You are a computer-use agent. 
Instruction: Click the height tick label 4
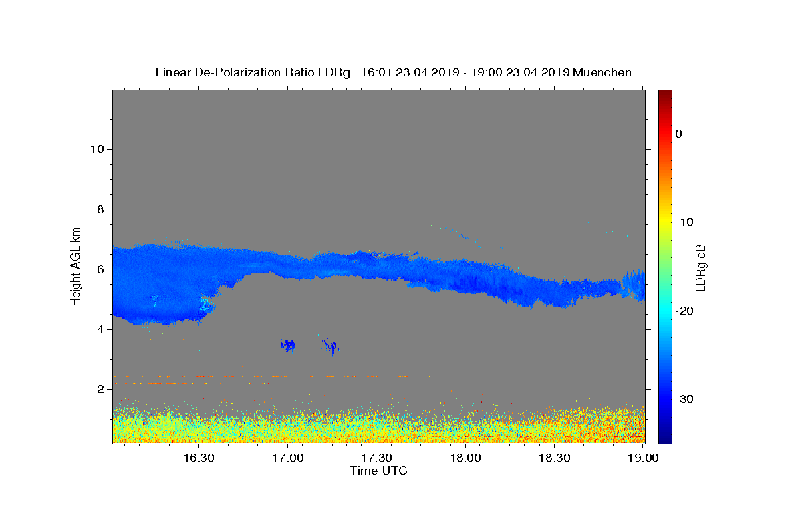click(100, 329)
